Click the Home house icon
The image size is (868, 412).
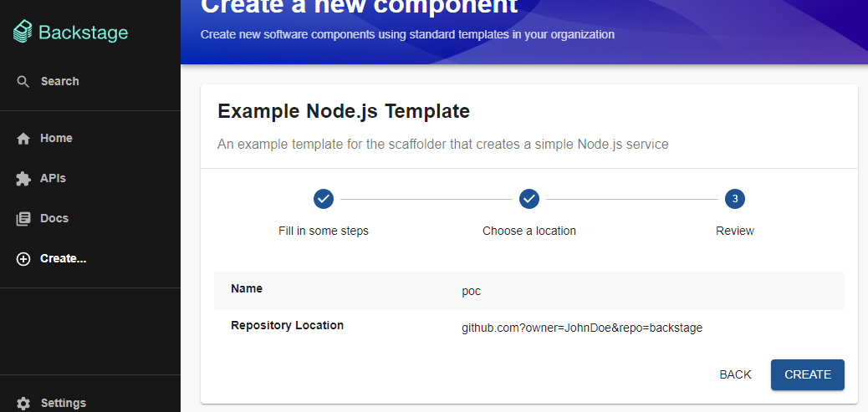pyautogui.click(x=23, y=138)
